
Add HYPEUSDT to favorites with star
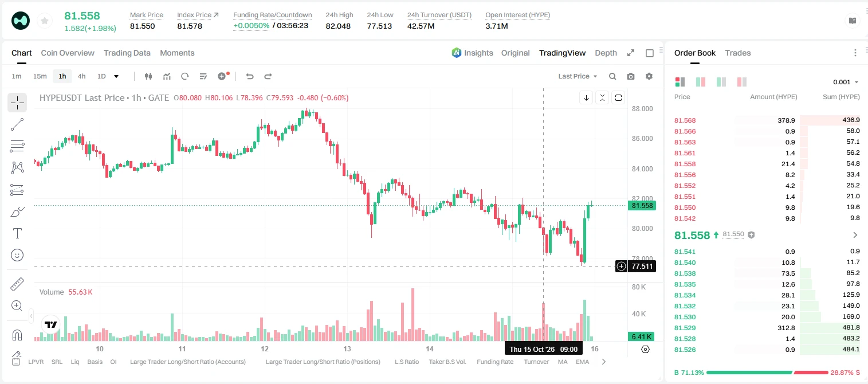tap(45, 21)
